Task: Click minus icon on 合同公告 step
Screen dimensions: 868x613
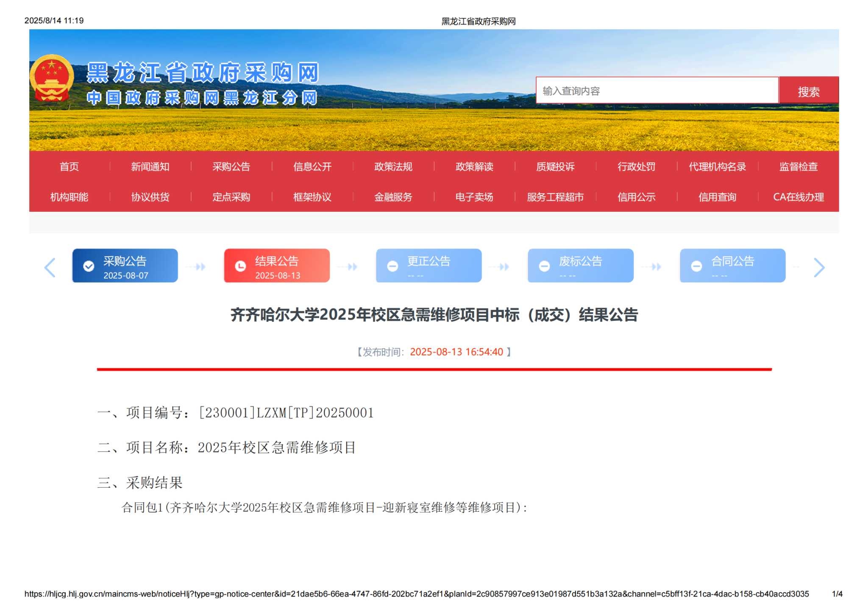Action: tap(696, 266)
